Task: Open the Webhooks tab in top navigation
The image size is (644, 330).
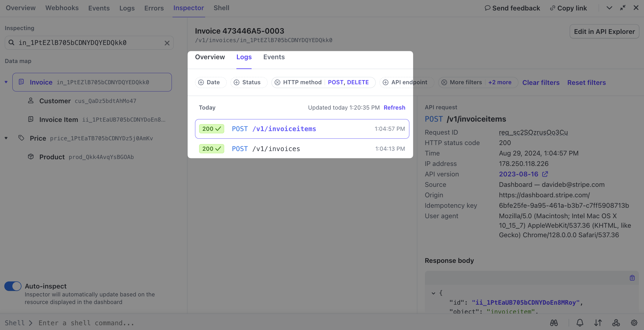Action: (x=62, y=8)
